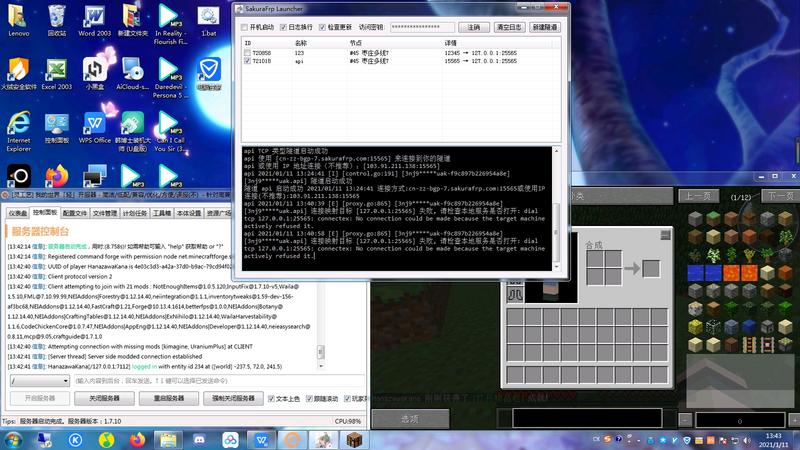Switch to the 本体设置 tab
800x450 pixels.
tap(189, 213)
